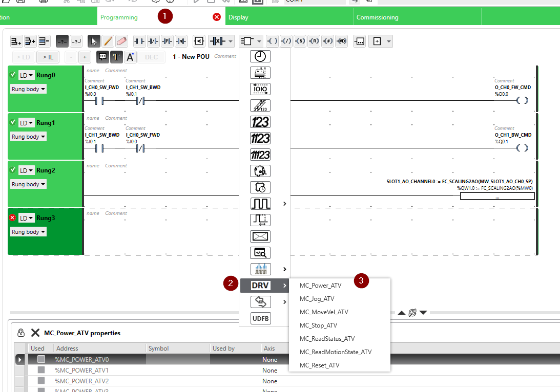The width and height of the screenshot is (560, 392).
Task: Insert a comparison block
Action: 199,41
